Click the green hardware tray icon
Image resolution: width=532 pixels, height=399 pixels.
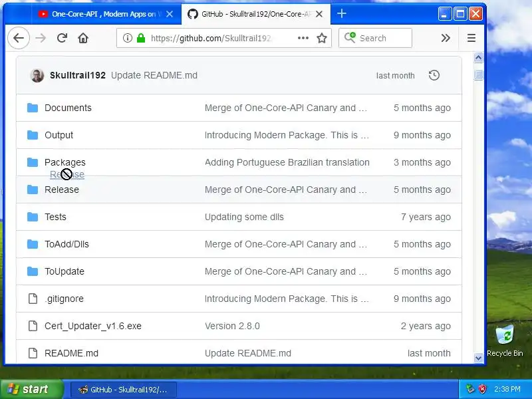tap(470, 389)
